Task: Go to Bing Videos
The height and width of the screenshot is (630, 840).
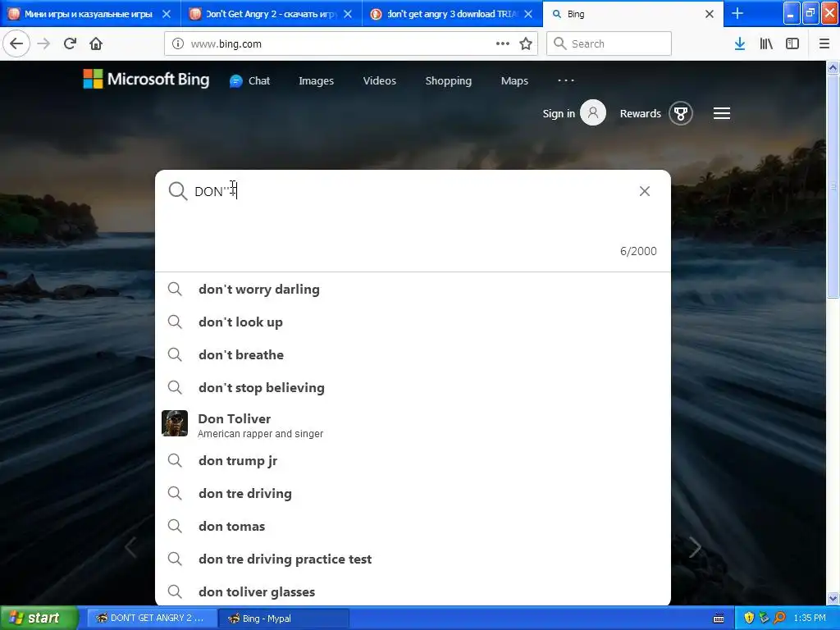Action: 379,81
